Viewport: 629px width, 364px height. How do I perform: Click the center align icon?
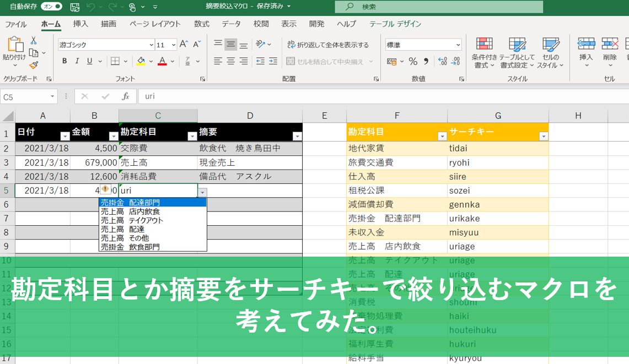231,61
